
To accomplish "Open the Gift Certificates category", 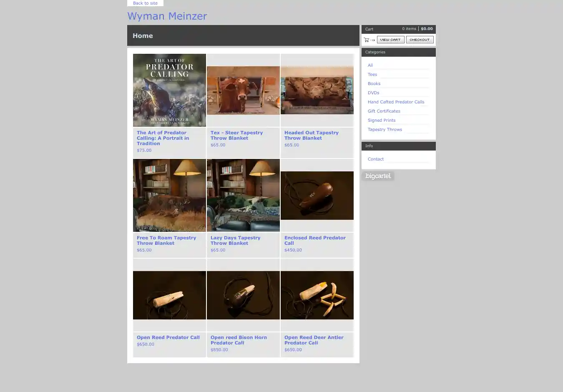I will point(384,111).
